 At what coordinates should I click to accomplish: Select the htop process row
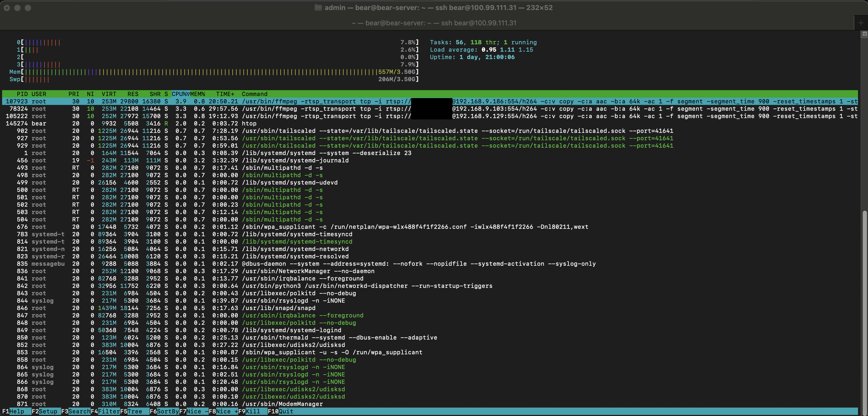click(x=249, y=123)
